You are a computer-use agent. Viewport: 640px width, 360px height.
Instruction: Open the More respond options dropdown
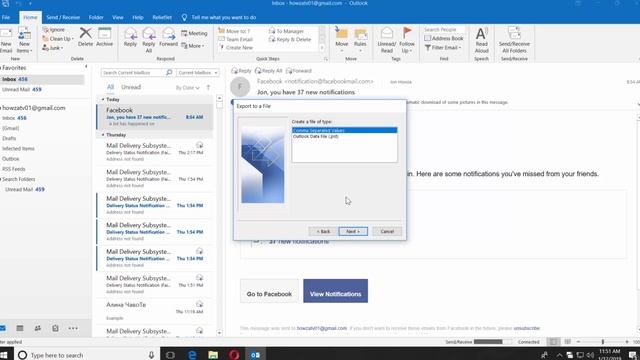click(193, 46)
